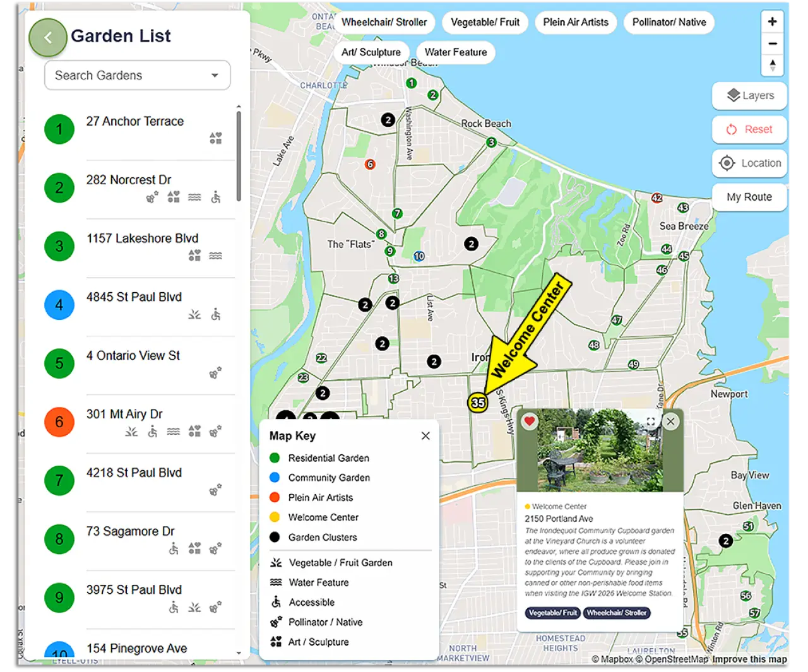
Task: Click blue marker 10 on map
Action: 419,256
